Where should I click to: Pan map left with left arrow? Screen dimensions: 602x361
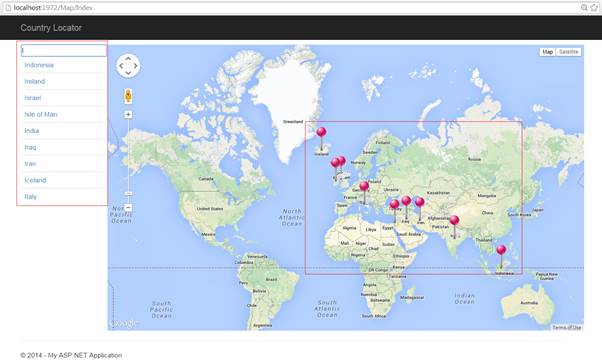tap(121, 66)
